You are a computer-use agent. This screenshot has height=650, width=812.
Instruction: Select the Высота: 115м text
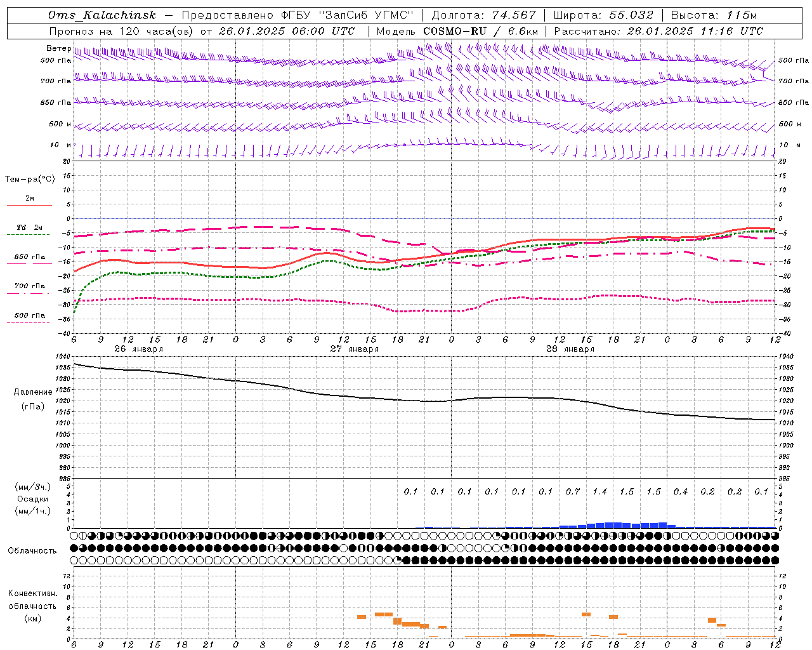(713, 15)
